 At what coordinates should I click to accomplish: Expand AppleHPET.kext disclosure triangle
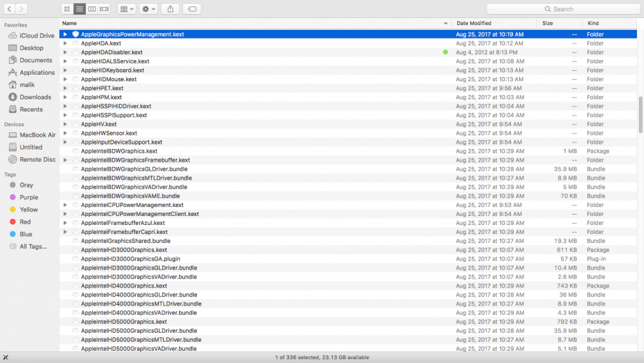(x=65, y=88)
